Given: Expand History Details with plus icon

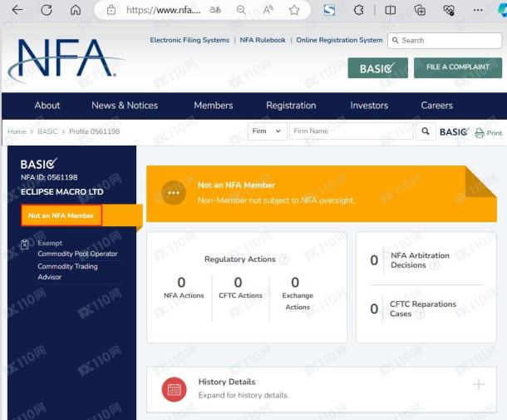Looking at the screenshot, I should pyautogui.click(x=478, y=384).
